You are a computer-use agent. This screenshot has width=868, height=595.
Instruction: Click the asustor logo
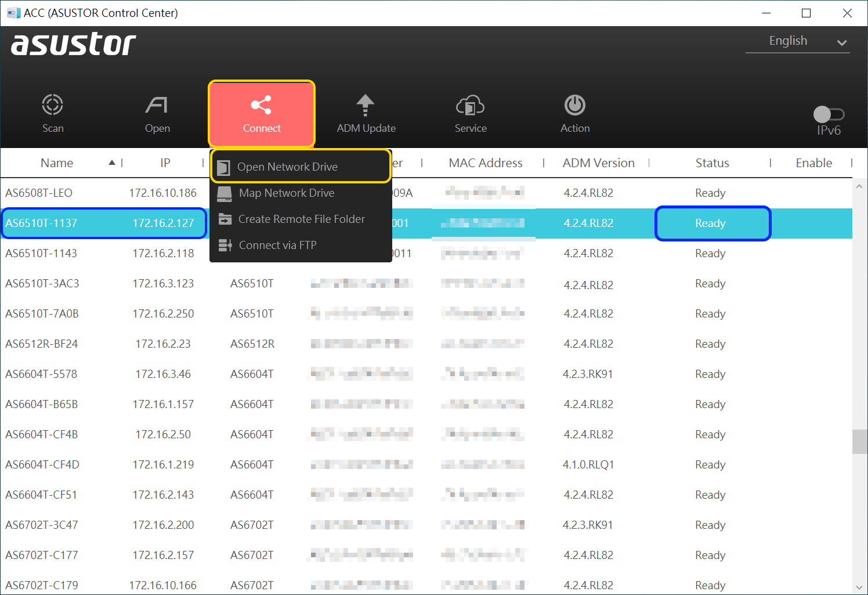[x=73, y=44]
